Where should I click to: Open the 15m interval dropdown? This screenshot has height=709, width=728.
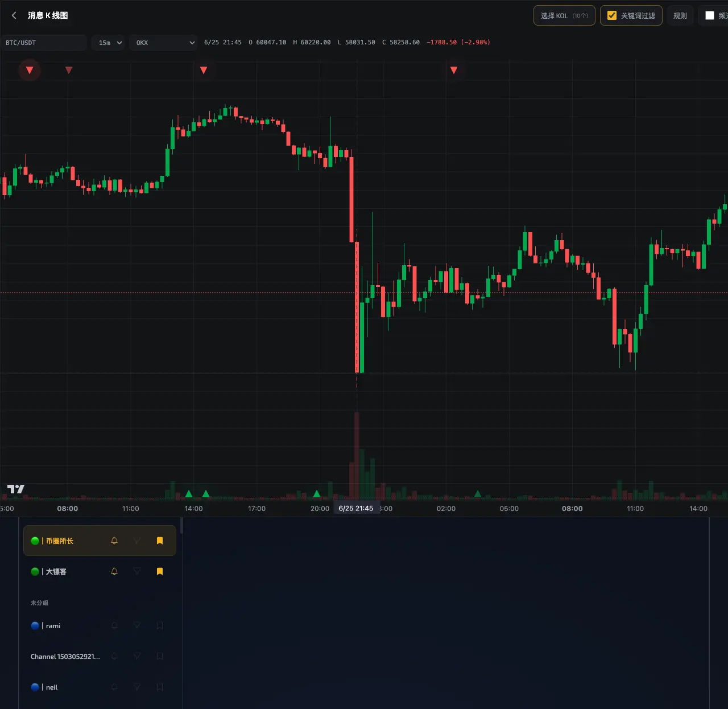[x=108, y=43]
